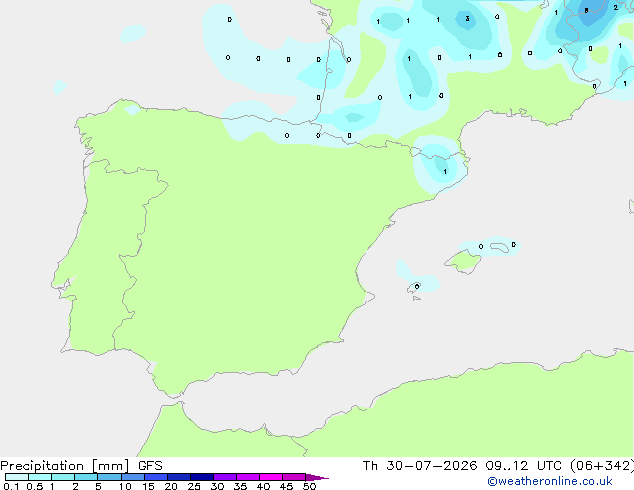The width and height of the screenshot is (634, 490).
Task: Click the "Precipitation [mm]" title text
Action: (x=65, y=466)
